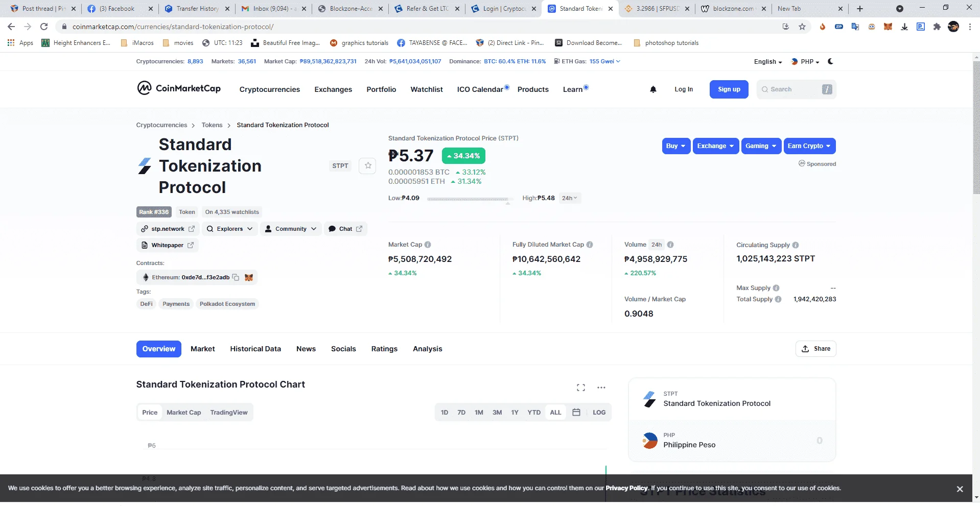The width and height of the screenshot is (980, 506).
Task: Click Sign up button
Action: (x=729, y=89)
